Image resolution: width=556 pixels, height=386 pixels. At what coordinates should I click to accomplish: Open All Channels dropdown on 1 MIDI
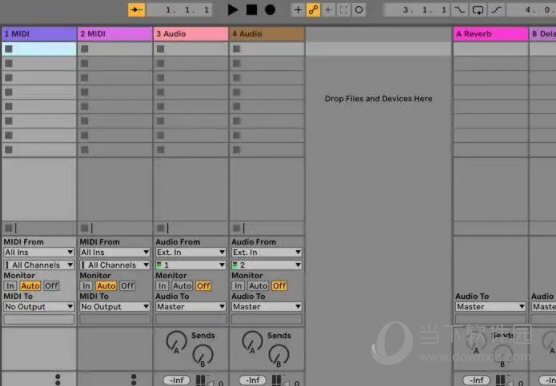pos(39,265)
